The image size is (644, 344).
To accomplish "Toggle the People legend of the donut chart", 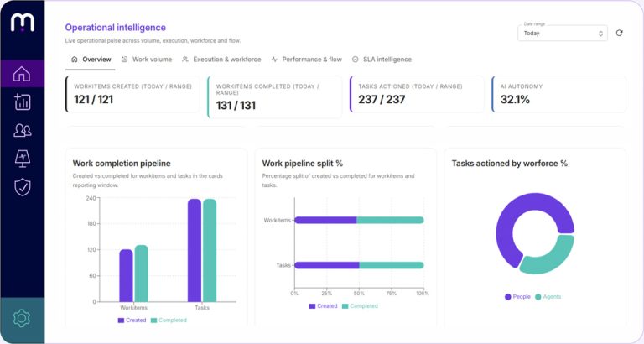I will [x=517, y=297].
